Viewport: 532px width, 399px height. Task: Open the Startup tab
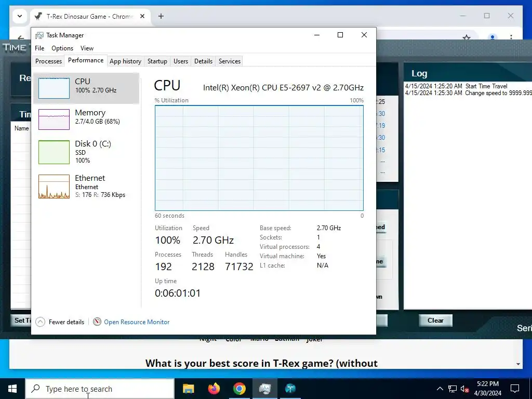157,61
